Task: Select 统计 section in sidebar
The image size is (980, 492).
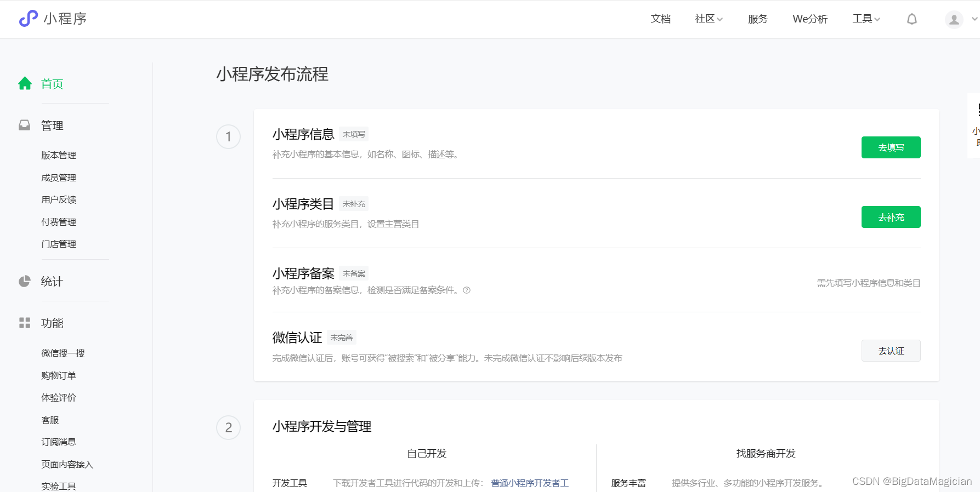Action: tap(52, 282)
